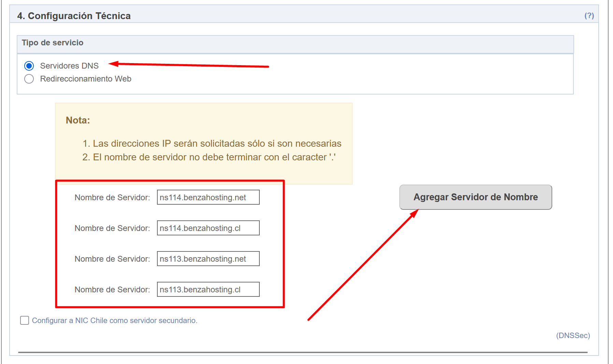Click the '4. Configuración Técnica' section title
The width and height of the screenshot is (613, 364).
[x=74, y=16]
